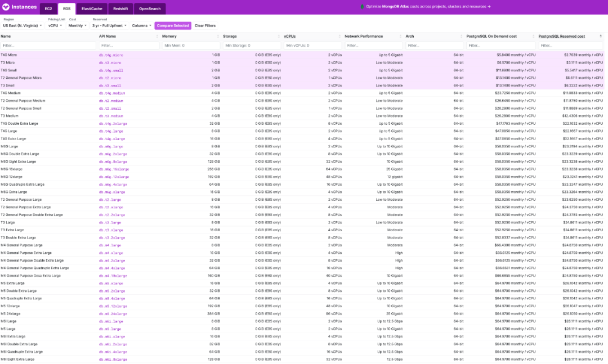This screenshot has width=608, height=364.
Task: Expand the Reserved 3 yr - Full Upfront dropdown
Action: [109, 25]
